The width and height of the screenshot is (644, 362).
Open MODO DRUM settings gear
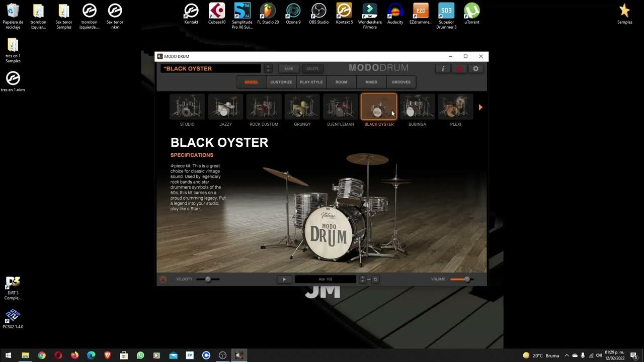tap(476, 69)
